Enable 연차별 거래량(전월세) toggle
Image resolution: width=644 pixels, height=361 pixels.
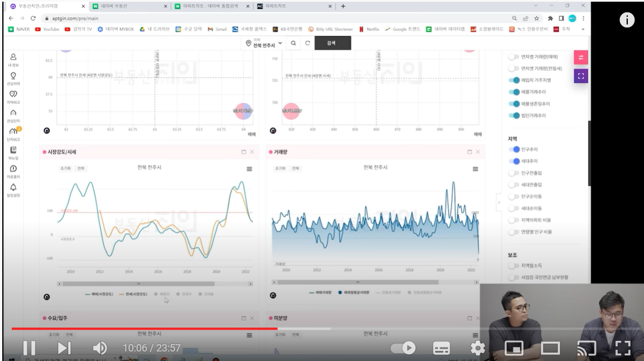pyautogui.click(x=514, y=68)
